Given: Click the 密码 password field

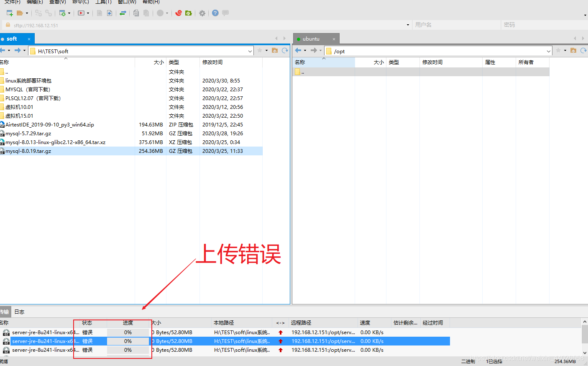Looking at the screenshot, I should point(544,25).
